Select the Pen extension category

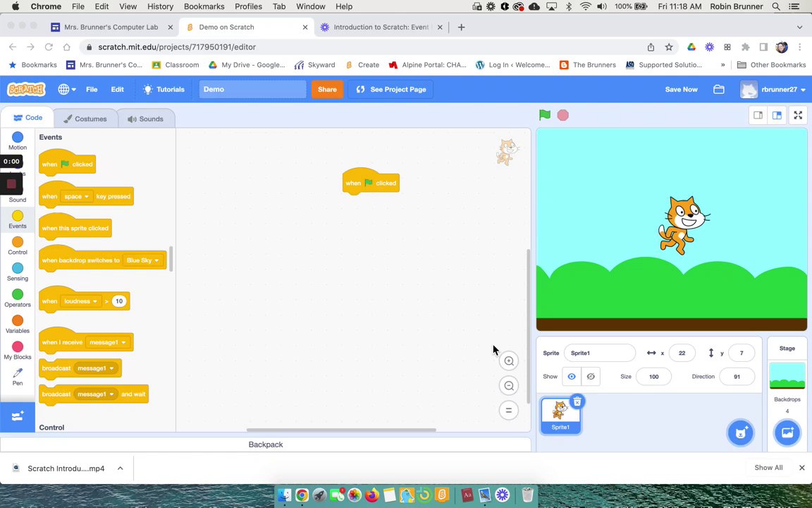click(x=18, y=377)
